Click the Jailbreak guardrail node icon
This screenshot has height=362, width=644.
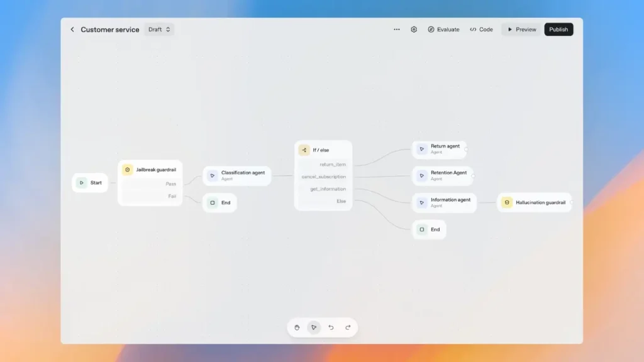click(128, 169)
